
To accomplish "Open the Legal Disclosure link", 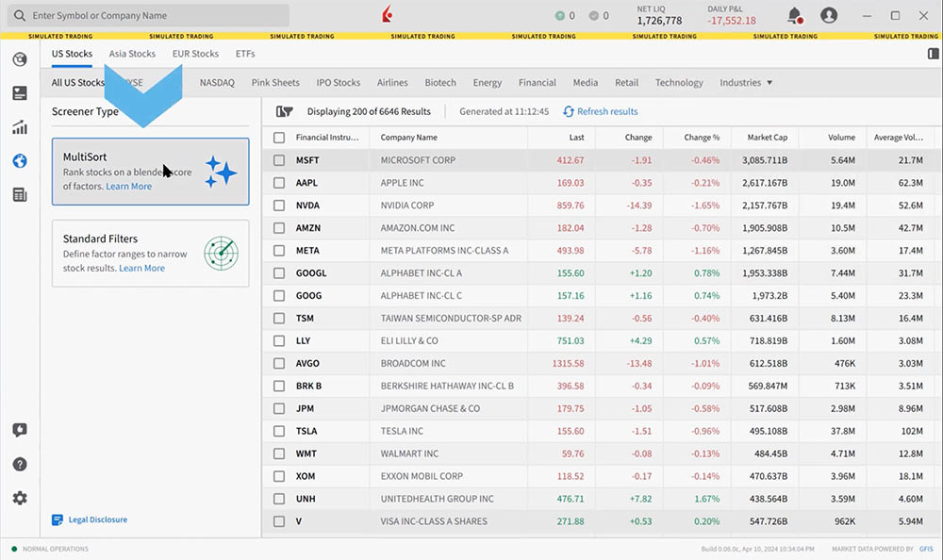I will (98, 519).
